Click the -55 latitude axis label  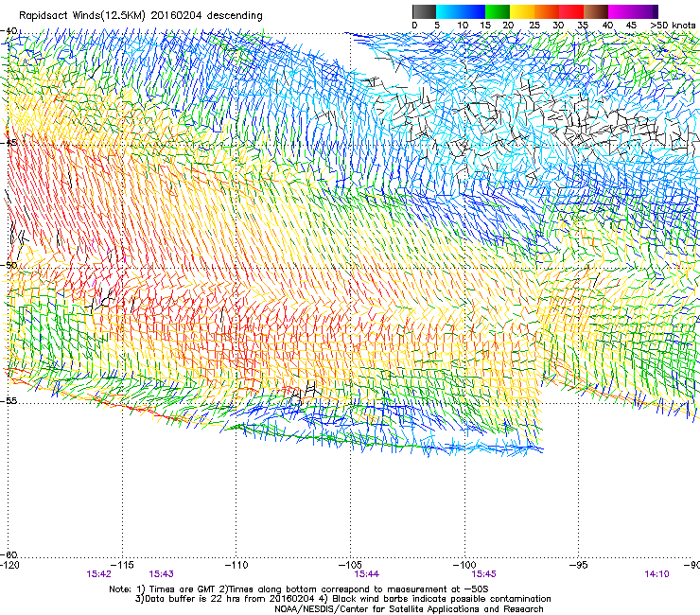[9, 400]
